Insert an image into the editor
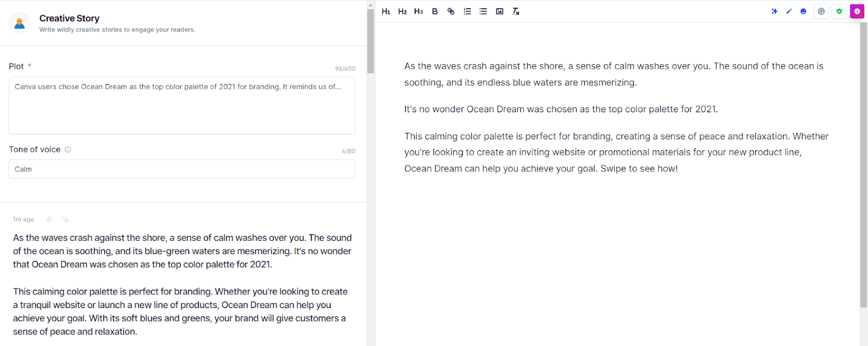Viewport: 868px width, 346px height. click(500, 11)
